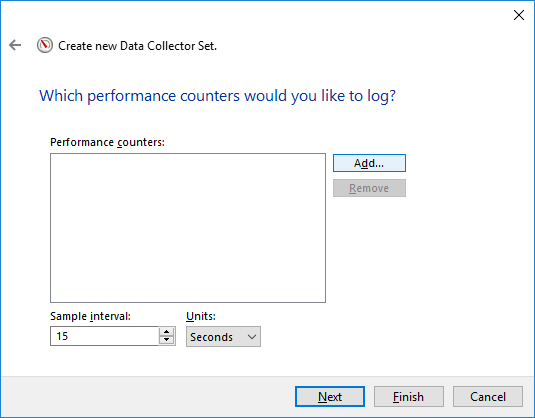Close the wizard with the X icon
This screenshot has width=535, height=418.
(519, 15)
